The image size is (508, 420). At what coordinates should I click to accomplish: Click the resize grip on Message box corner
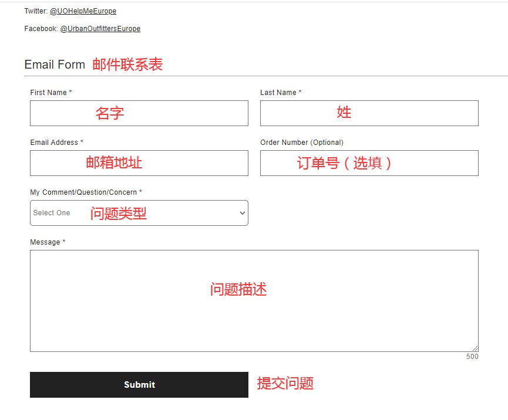[x=475, y=348]
